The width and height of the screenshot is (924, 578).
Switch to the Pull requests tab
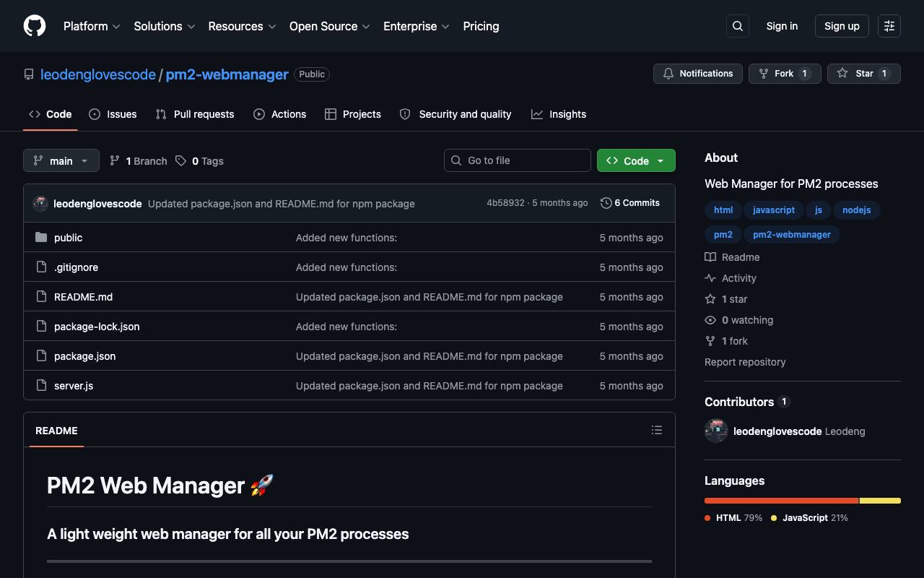(195, 114)
